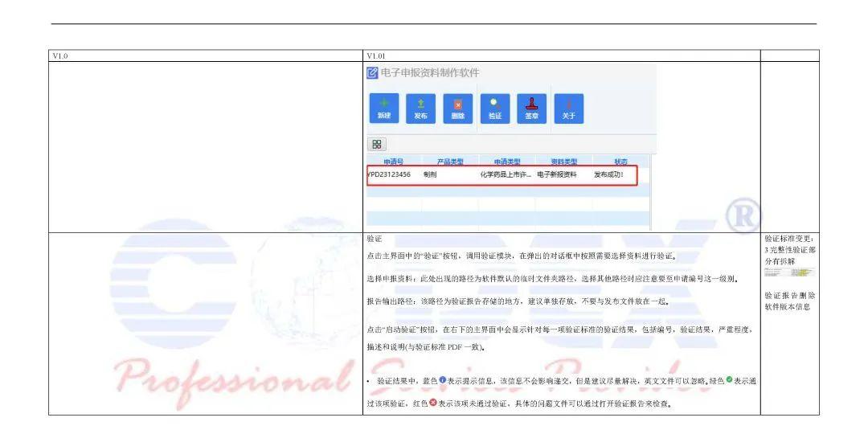Sort by 申请号 column header
This screenshot has height=434, width=868.
(394, 162)
